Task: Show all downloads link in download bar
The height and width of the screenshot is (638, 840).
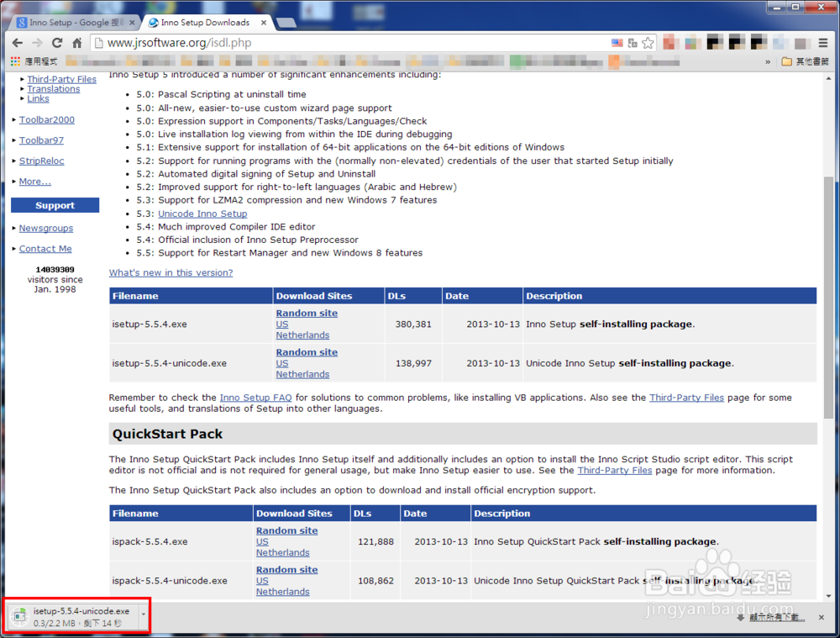Action: (777, 618)
